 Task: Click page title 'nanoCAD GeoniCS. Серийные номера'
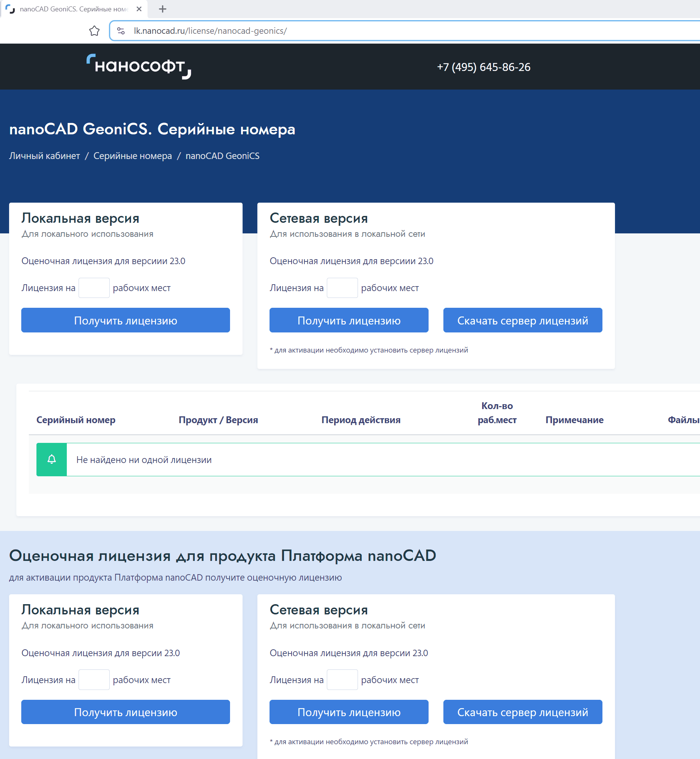point(152,129)
